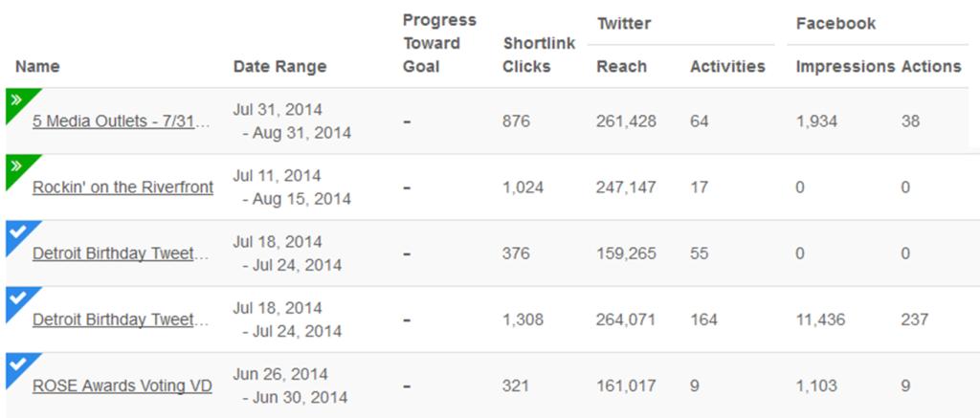Viewport: 980px width, 418px height.
Task: Open the 5 Media Outlets - 7/31 campaign
Action: tap(122, 121)
